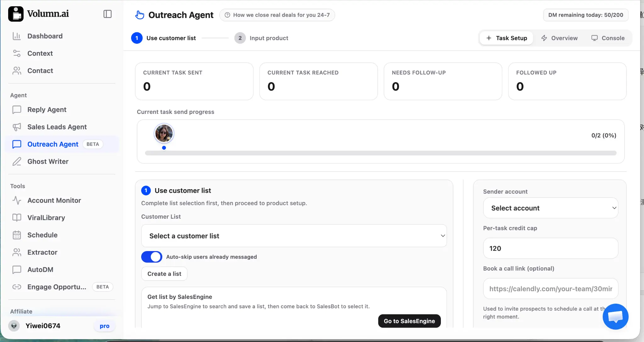Screen dimensions: 644x342
Task: Click the Account Monitor pulse icon
Action: click(x=17, y=200)
